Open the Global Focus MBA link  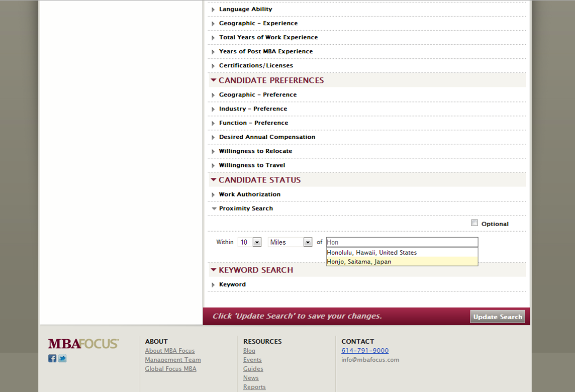pos(170,368)
